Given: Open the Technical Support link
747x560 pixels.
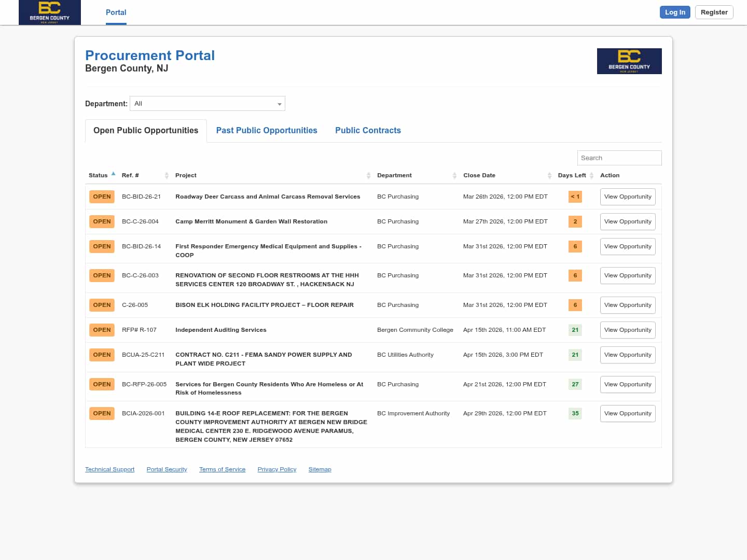Looking at the screenshot, I should pyautogui.click(x=109, y=469).
